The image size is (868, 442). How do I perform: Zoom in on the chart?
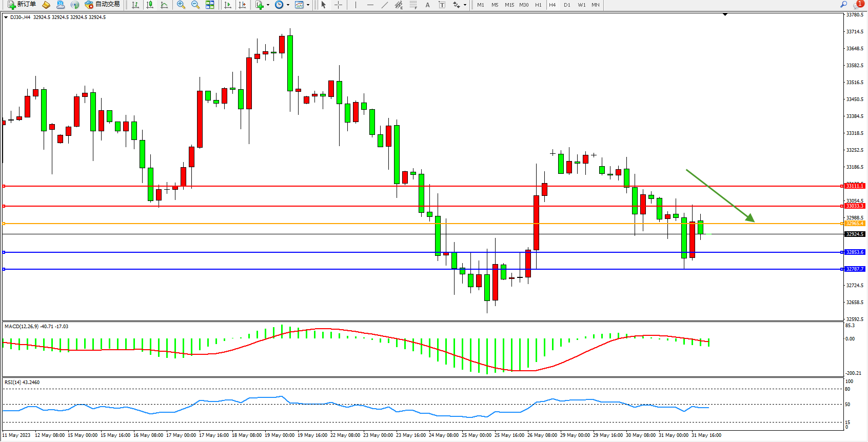pos(181,5)
